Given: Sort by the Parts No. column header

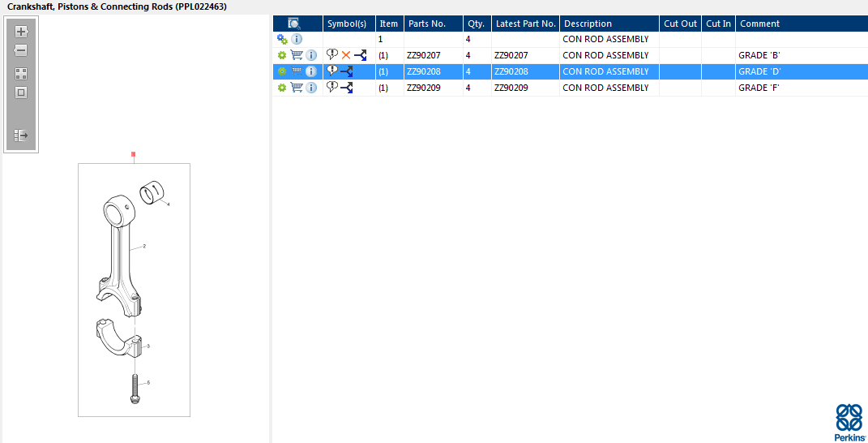Looking at the screenshot, I should (x=434, y=24).
